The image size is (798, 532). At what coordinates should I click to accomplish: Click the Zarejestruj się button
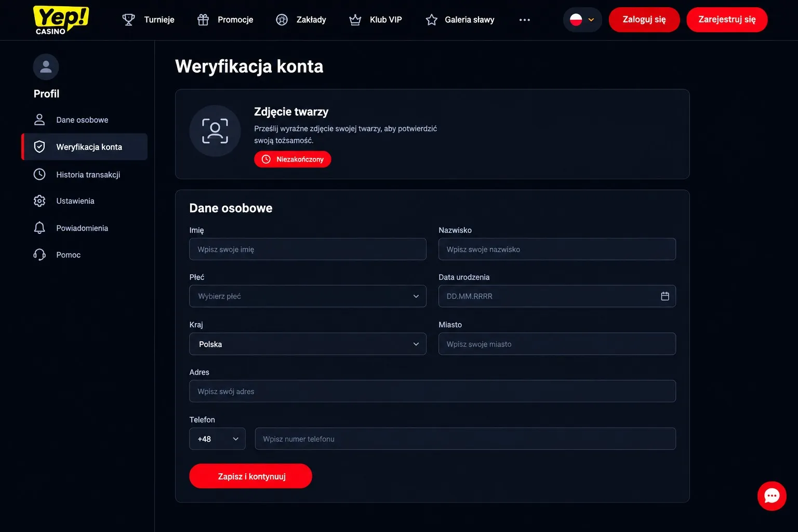click(x=727, y=20)
